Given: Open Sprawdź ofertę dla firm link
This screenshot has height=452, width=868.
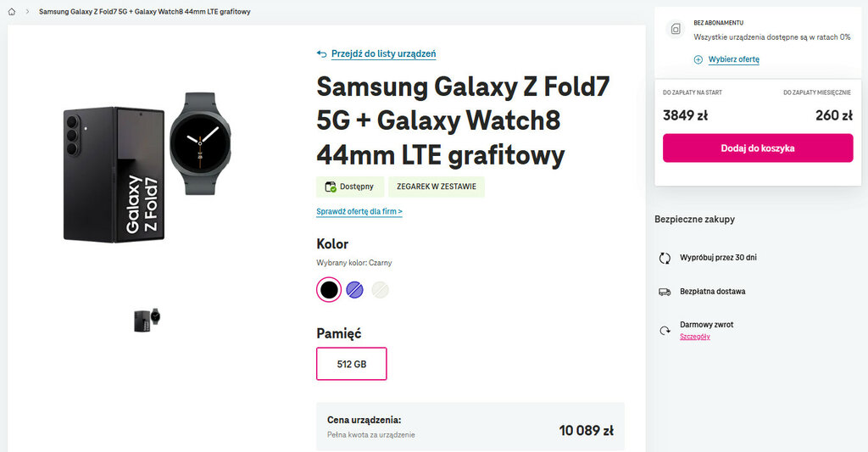Looking at the screenshot, I should [x=359, y=211].
